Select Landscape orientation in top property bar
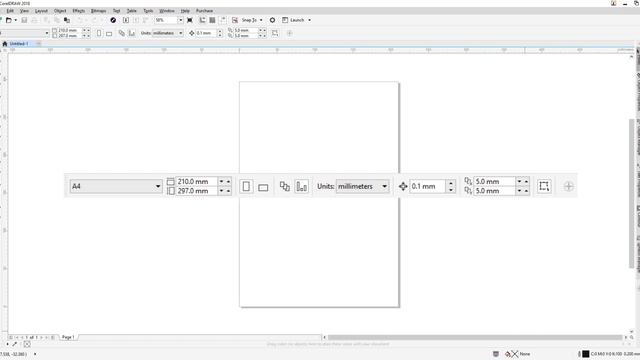This screenshot has height=360, width=640. tap(109, 33)
